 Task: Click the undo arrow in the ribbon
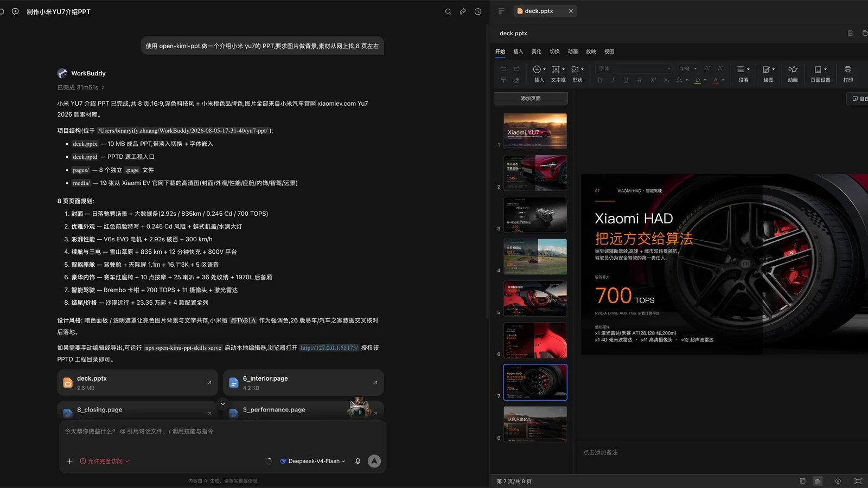[x=503, y=69]
